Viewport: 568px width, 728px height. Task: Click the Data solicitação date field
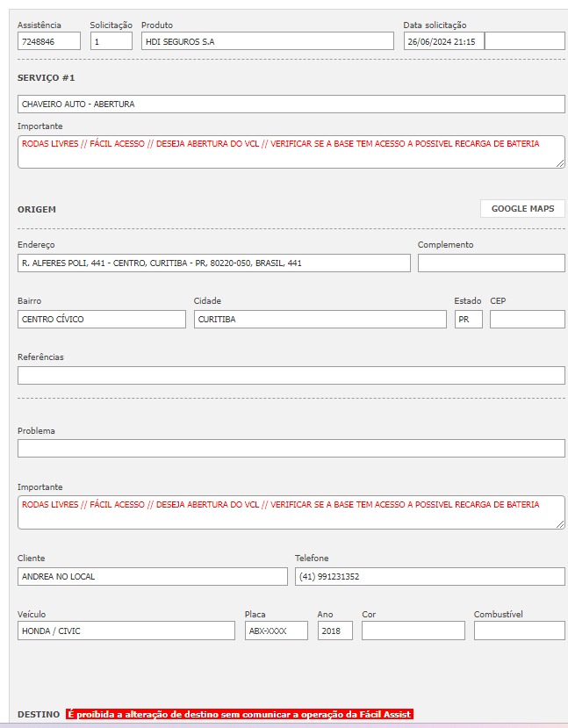coord(443,41)
